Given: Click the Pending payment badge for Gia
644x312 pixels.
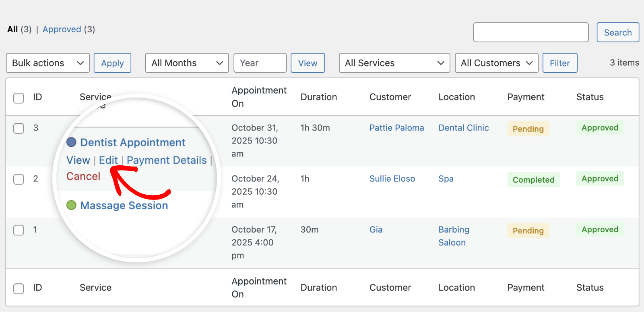Looking at the screenshot, I should 528,231.
